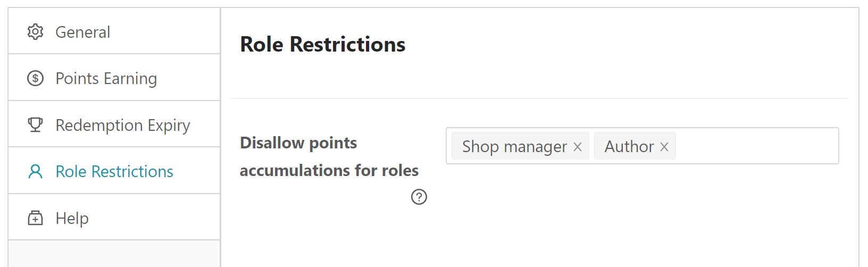Select the Role Restrictions tab label
Image resolution: width=868 pixels, height=267 pixels.
[114, 171]
